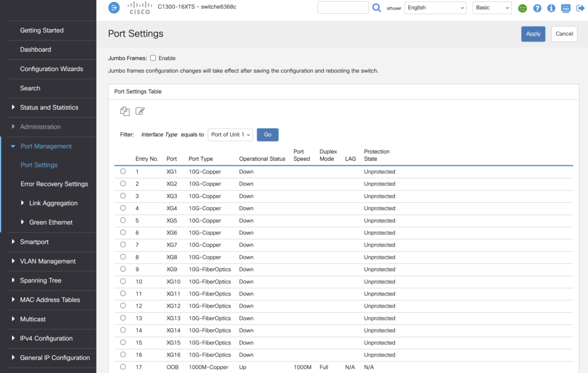Click the Copy Settings icon
Viewport: 588px width, 373px height.
(x=125, y=111)
